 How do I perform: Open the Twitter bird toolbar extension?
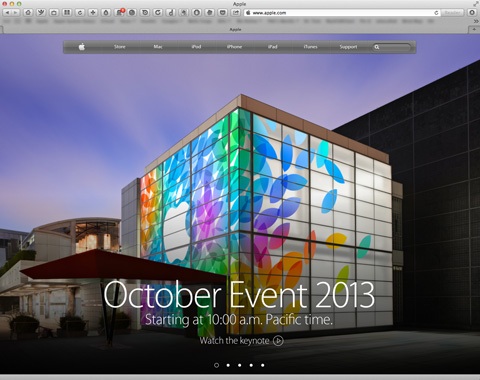(x=41, y=13)
